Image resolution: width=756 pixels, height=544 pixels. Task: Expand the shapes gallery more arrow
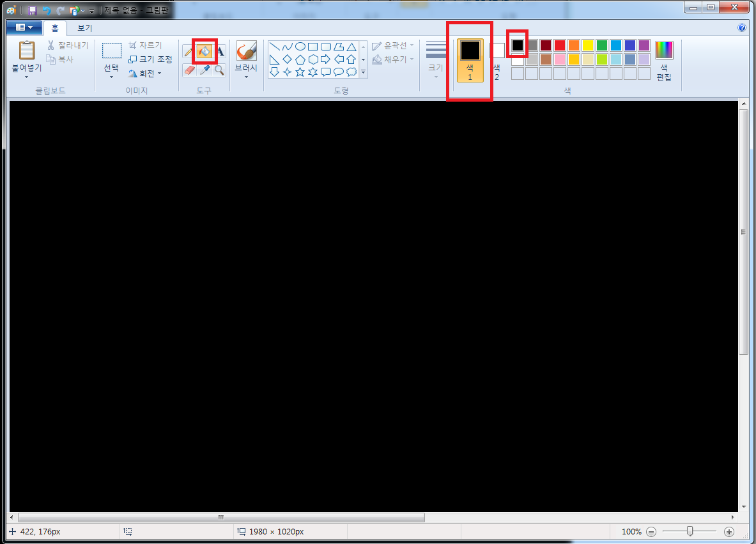pos(364,72)
